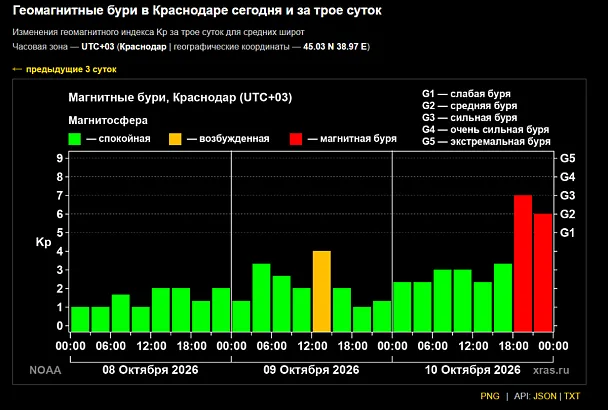Open the JSON API link
The image size is (608, 410).
[x=545, y=396]
